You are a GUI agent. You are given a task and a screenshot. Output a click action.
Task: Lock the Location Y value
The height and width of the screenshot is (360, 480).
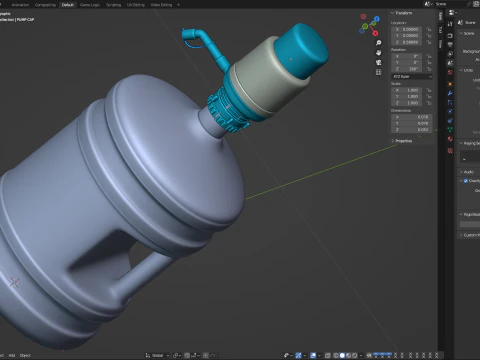pos(429,36)
